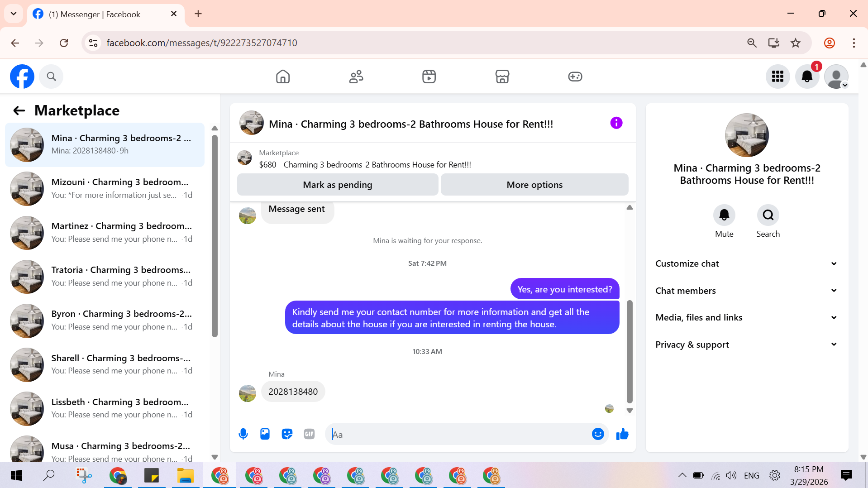The image size is (868, 488).
Task: Open File Explorer from taskbar
Action: pos(186,475)
